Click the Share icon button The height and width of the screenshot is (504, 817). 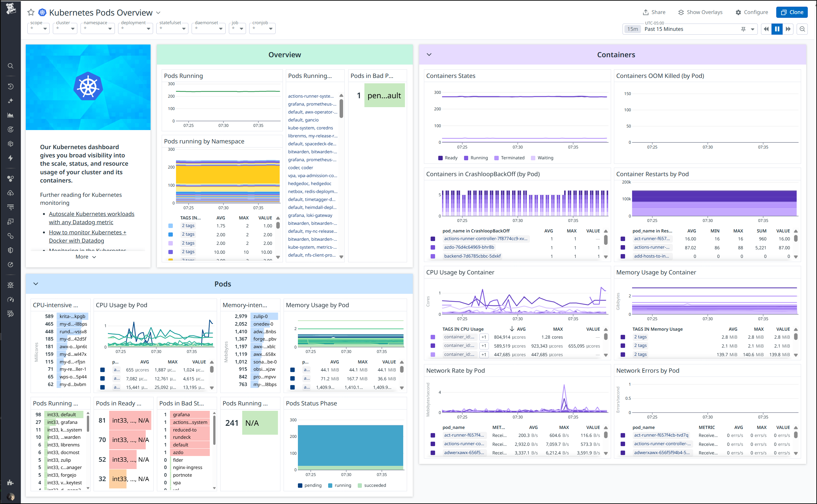646,12
